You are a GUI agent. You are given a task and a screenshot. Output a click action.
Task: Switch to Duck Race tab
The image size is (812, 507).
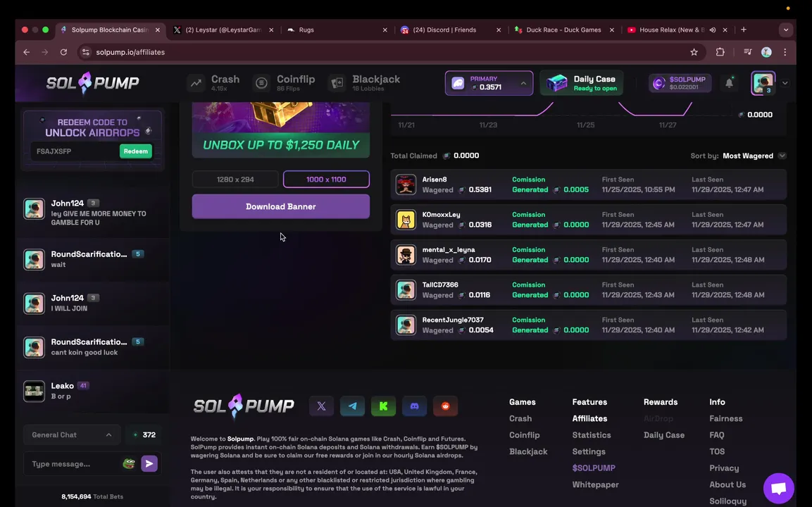click(x=563, y=30)
